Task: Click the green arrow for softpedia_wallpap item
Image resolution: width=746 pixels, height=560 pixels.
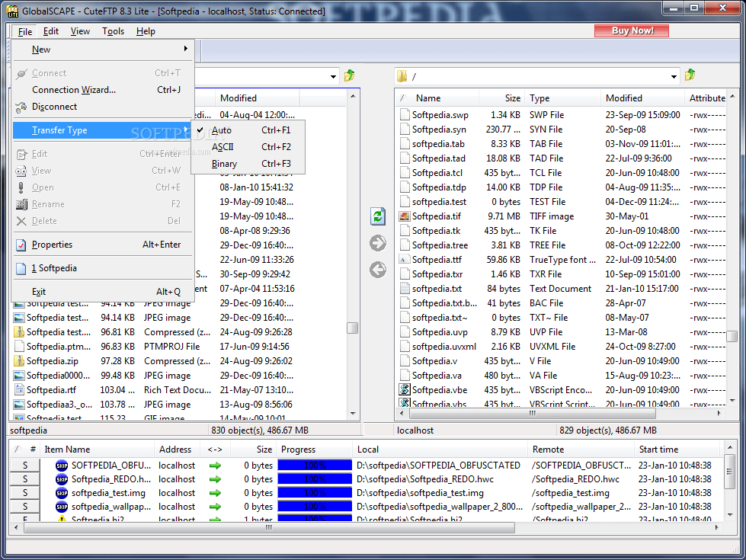Action: click(215, 507)
